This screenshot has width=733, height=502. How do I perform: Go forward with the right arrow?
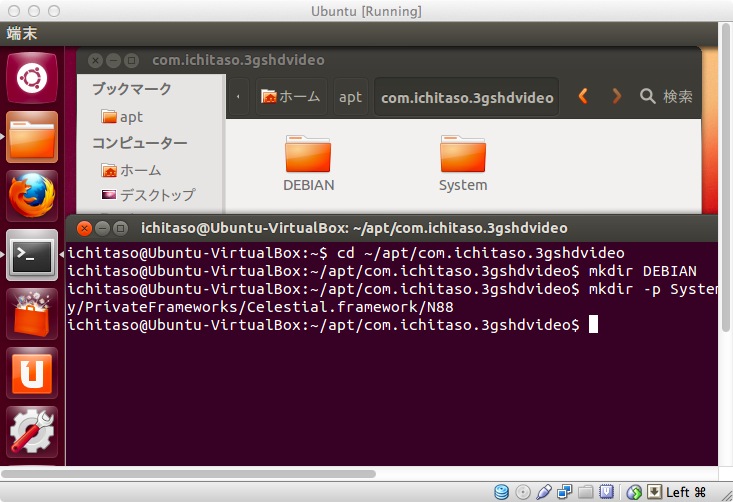[617, 96]
